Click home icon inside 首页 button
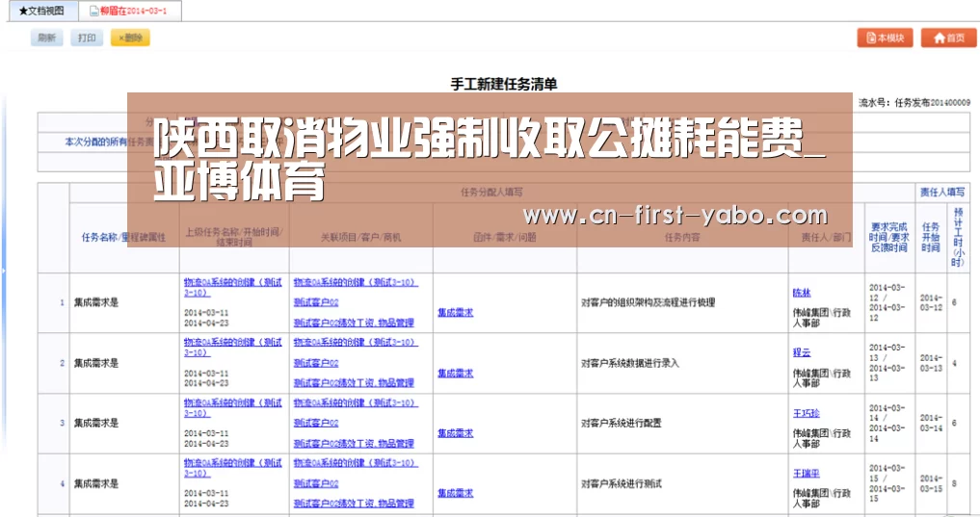The height and width of the screenshot is (517, 980). (940, 39)
